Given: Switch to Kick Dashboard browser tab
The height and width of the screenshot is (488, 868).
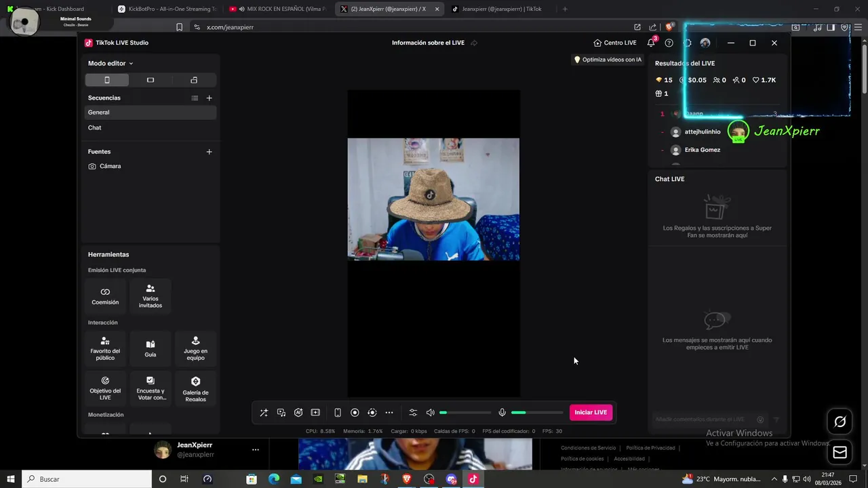Looking at the screenshot, I should pyautogui.click(x=56, y=9).
